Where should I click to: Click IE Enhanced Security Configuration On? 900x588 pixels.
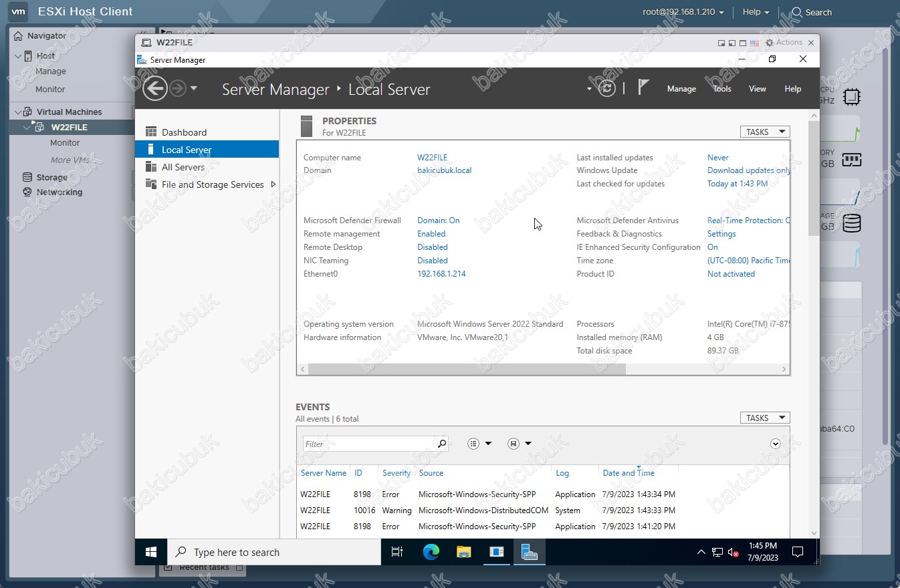713,247
